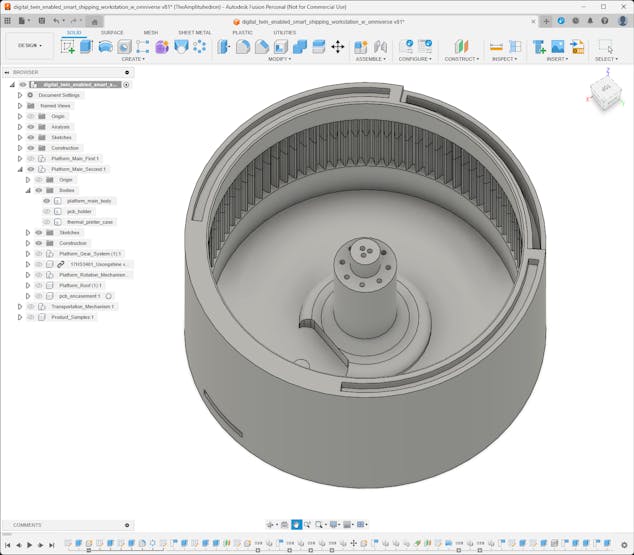Hide the platform_main_body body

point(46,201)
